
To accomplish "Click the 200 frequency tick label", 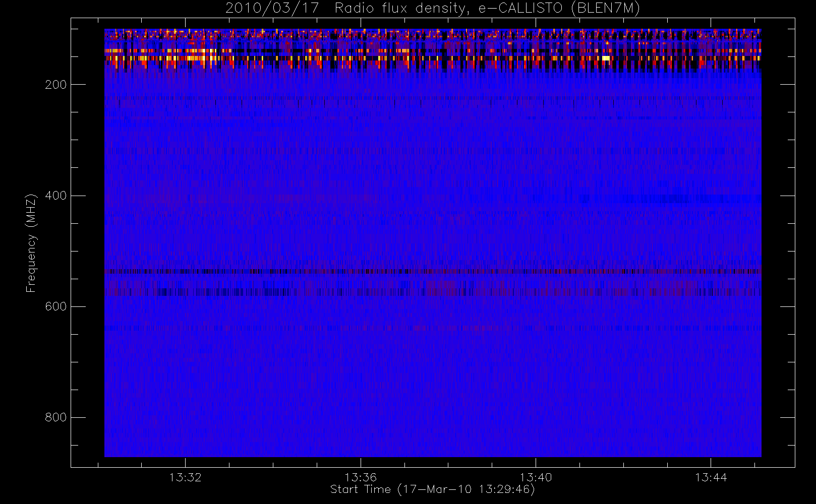I will coord(55,85).
